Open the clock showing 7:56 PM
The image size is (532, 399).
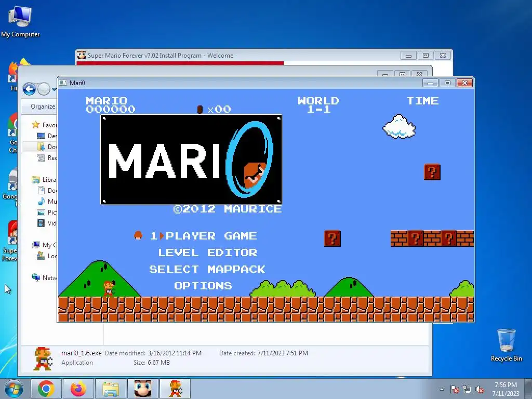click(506, 389)
